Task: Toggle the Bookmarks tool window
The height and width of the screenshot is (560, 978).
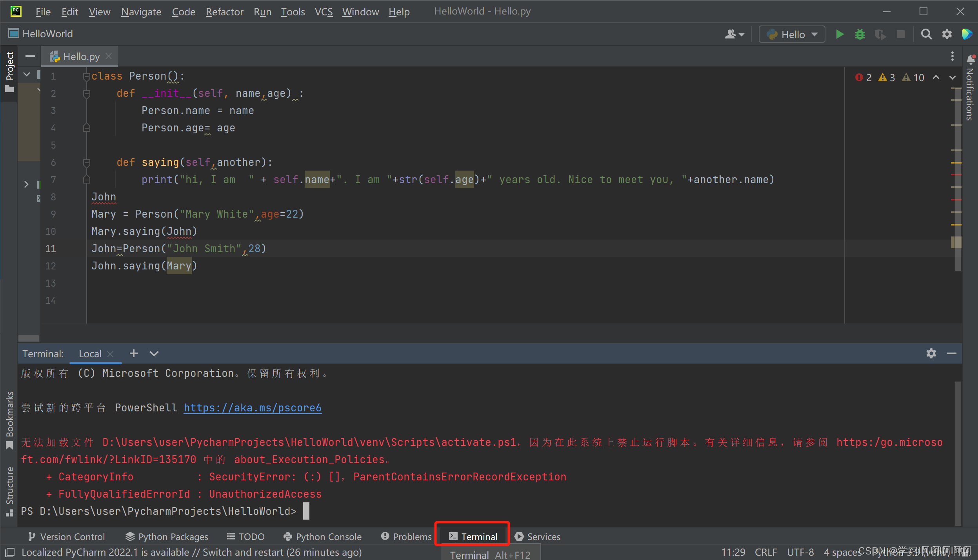Action: [x=9, y=420]
